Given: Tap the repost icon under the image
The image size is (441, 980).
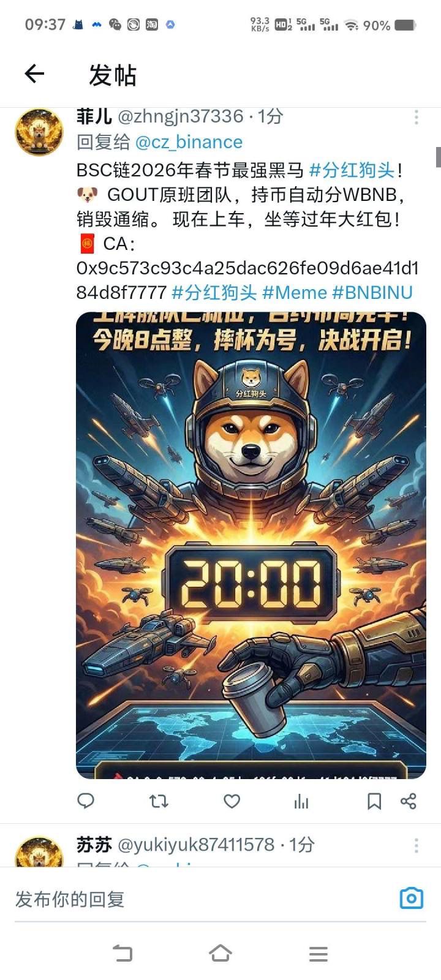Looking at the screenshot, I should click(x=159, y=801).
